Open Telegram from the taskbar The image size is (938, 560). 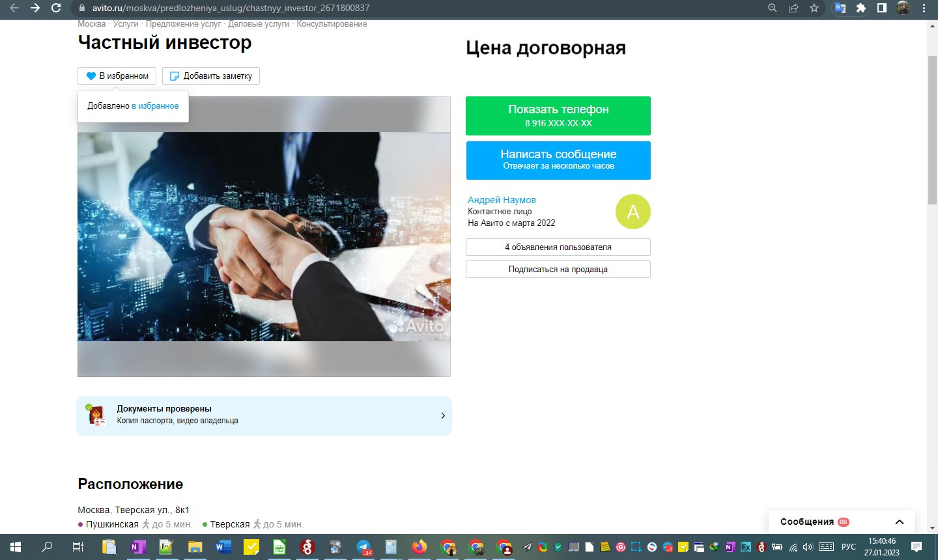coord(363,547)
